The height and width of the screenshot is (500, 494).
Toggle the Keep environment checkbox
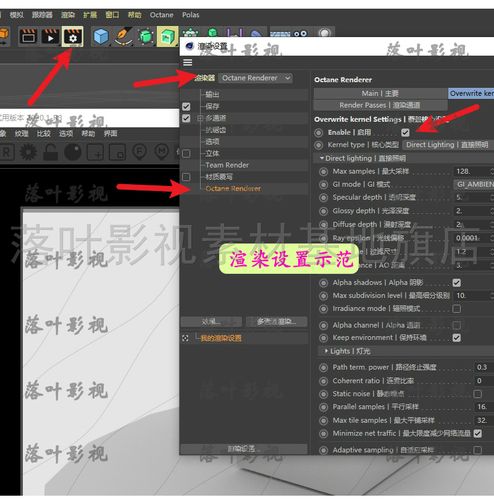(x=457, y=338)
